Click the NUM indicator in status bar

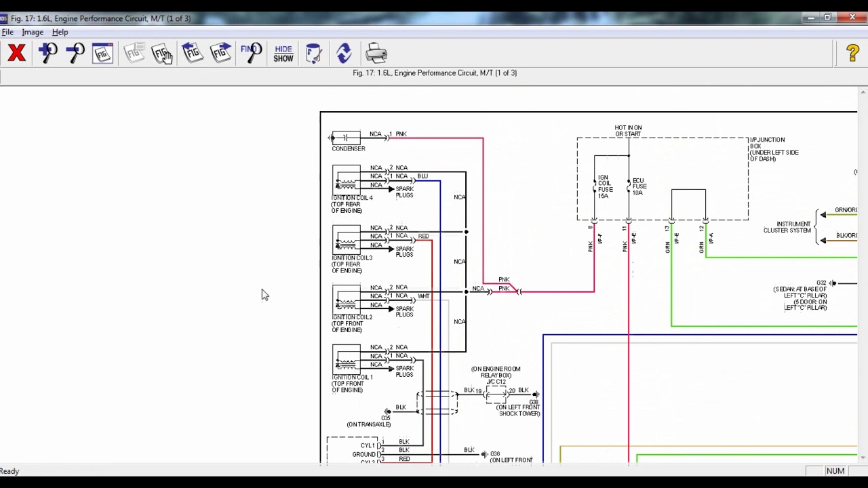[x=835, y=471]
